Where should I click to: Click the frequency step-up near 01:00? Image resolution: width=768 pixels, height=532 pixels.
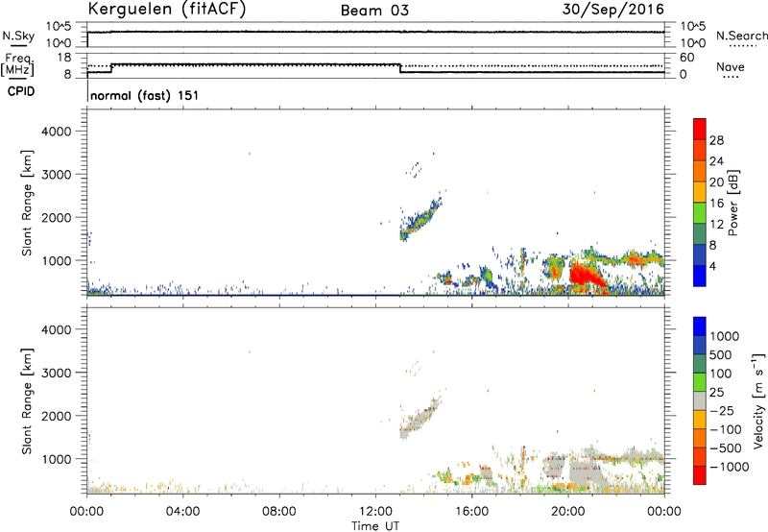(x=111, y=68)
